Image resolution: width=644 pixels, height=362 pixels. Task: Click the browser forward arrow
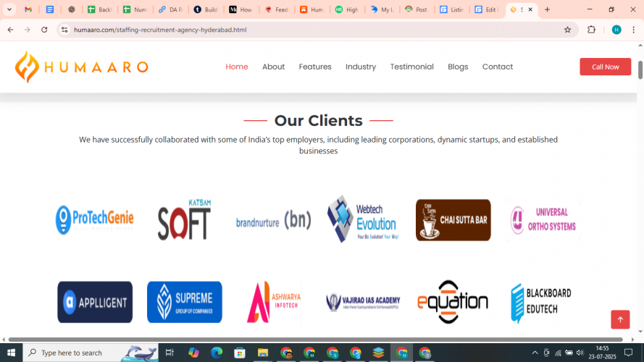[x=27, y=30]
